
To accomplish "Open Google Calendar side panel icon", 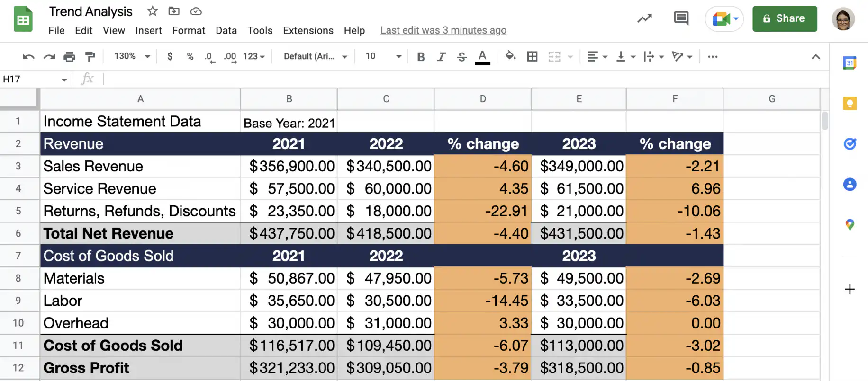I will click(850, 62).
